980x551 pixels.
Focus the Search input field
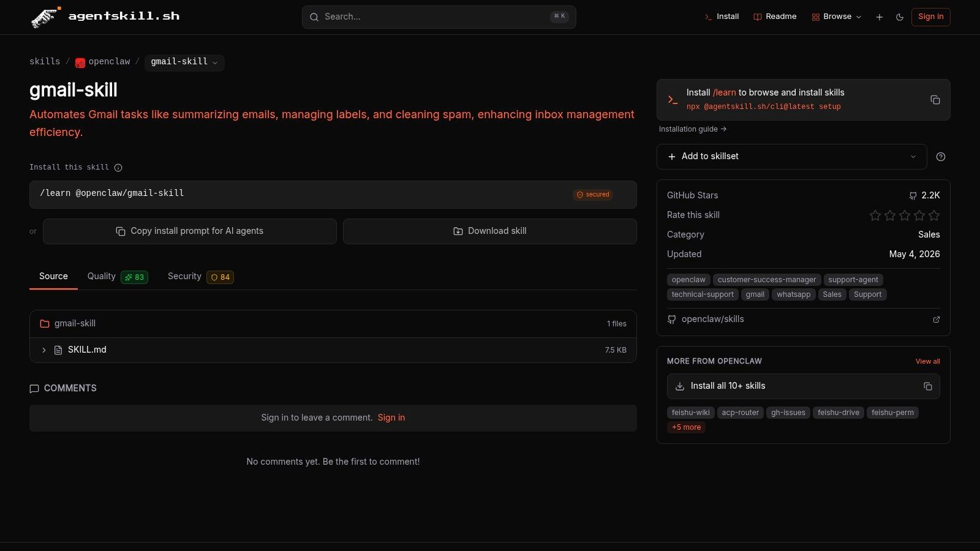pyautogui.click(x=439, y=17)
